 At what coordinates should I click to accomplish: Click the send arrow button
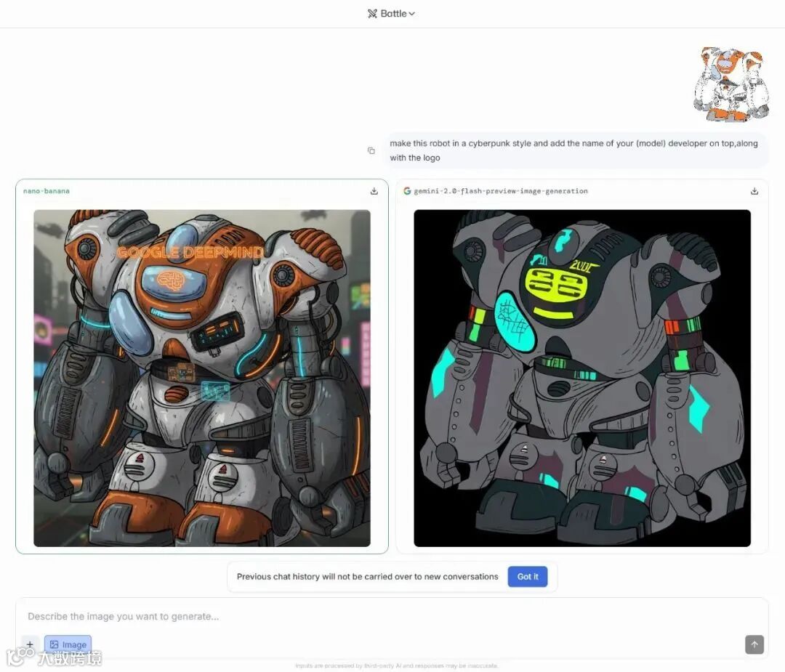[x=754, y=644]
